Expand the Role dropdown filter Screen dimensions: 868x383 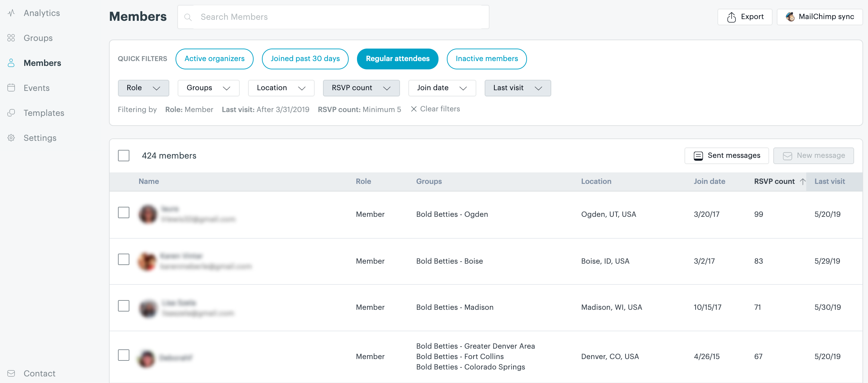(x=143, y=88)
